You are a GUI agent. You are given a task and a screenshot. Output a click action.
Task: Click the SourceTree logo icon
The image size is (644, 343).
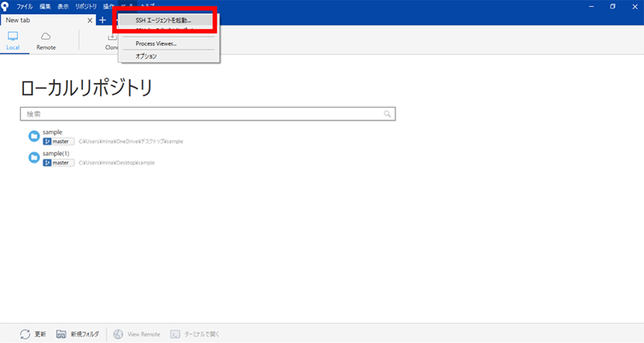point(5,6)
